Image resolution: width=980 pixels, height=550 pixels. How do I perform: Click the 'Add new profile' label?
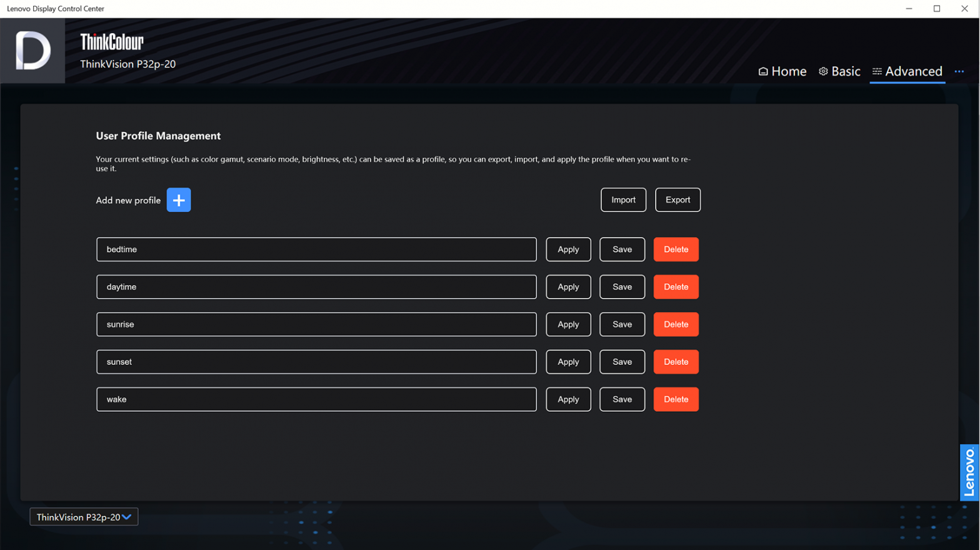coord(128,200)
